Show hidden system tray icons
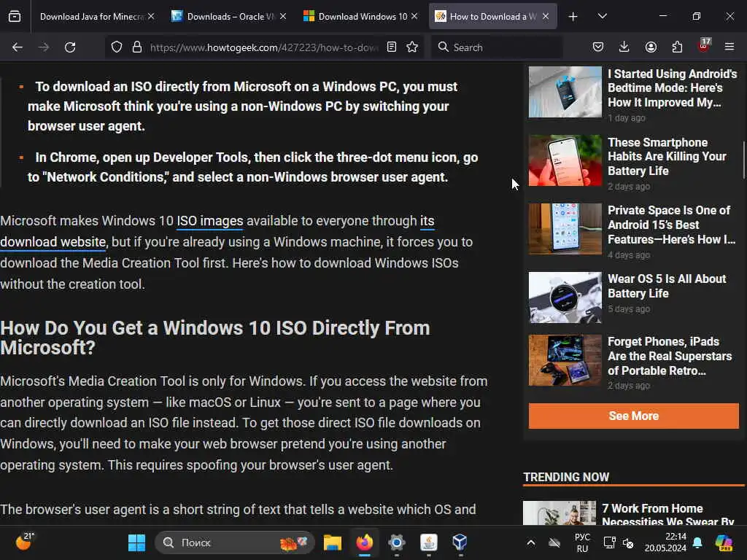 coord(531,542)
